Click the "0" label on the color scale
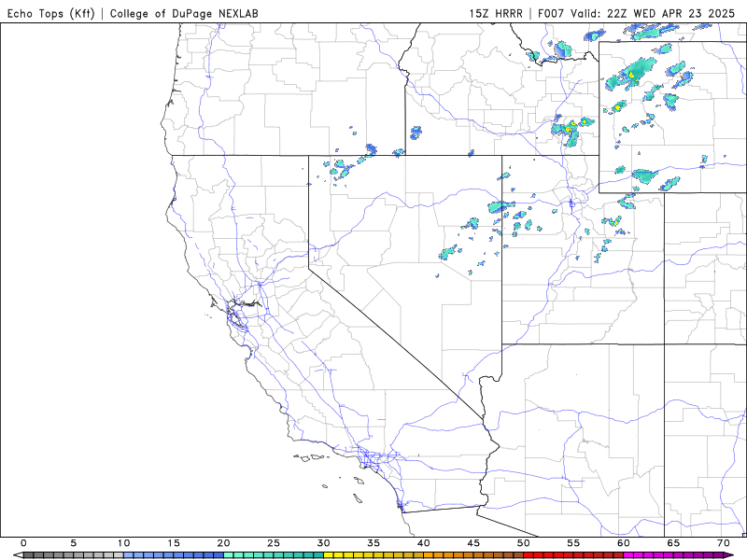The height and width of the screenshot is (560, 747). tap(23, 543)
